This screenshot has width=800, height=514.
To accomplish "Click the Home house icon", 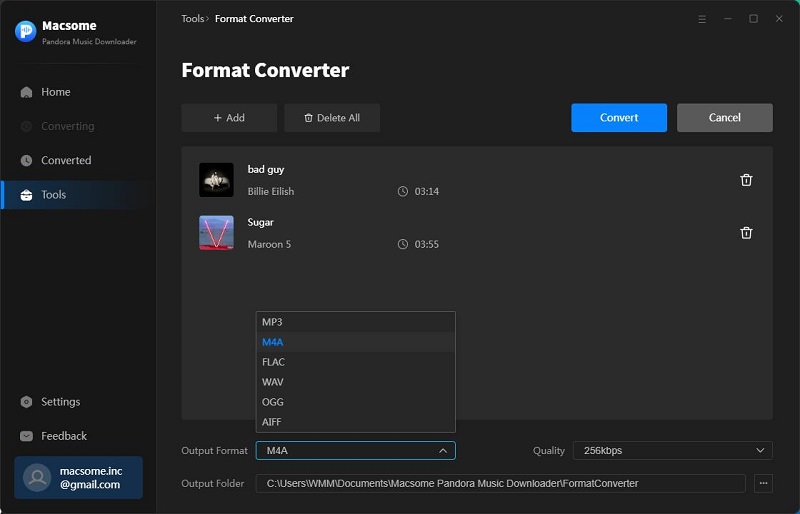I will [x=27, y=92].
